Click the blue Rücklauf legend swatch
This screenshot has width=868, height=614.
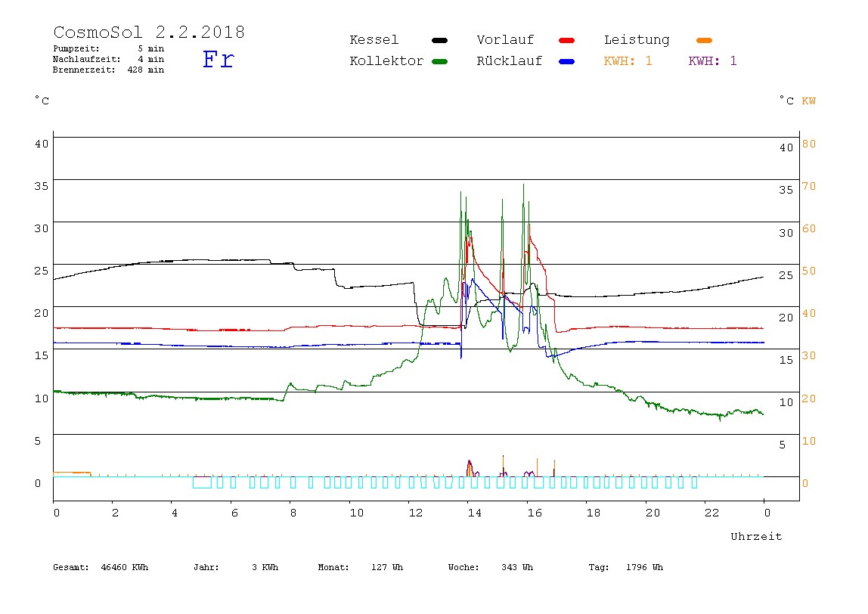point(567,61)
